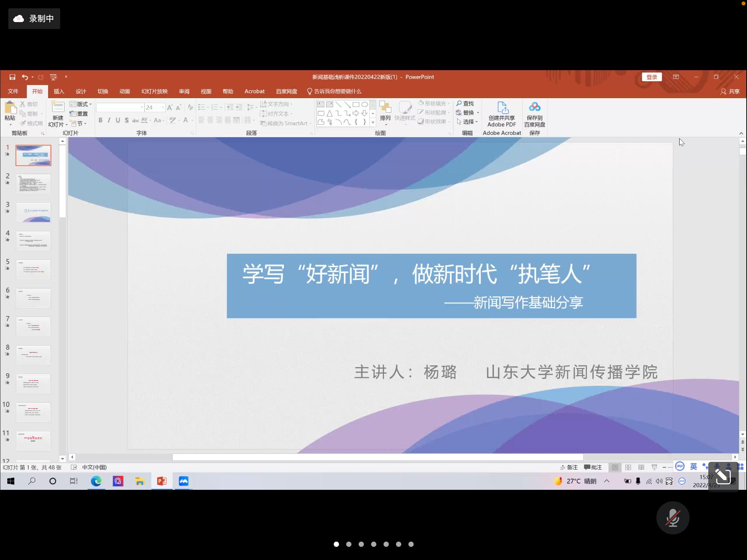Image resolution: width=747 pixels, height=560 pixels.
Task: Select slide 8 thumbnail
Action: [33, 355]
